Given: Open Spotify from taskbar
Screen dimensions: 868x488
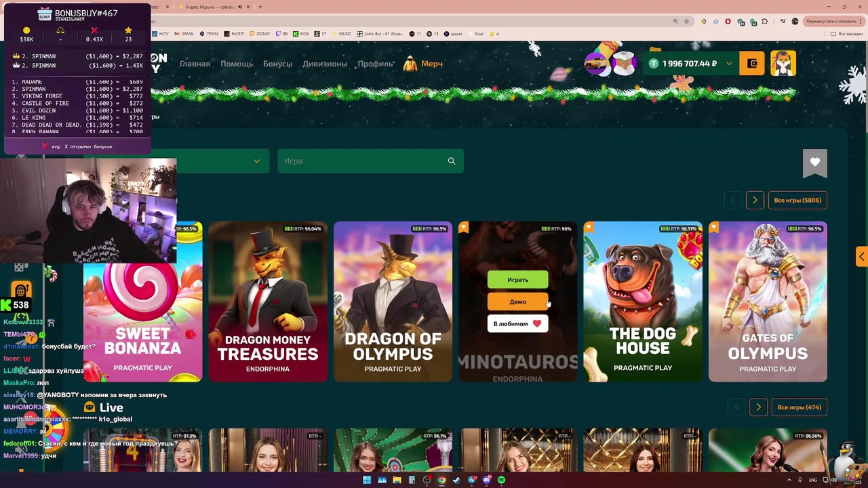Looking at the screenshot, I should tap(501, 480).
